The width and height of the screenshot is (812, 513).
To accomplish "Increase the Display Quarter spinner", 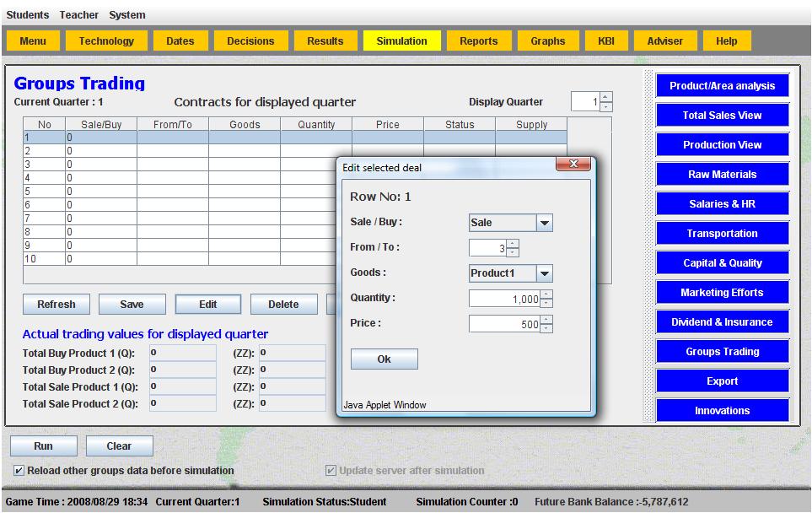I will point(605,97).
